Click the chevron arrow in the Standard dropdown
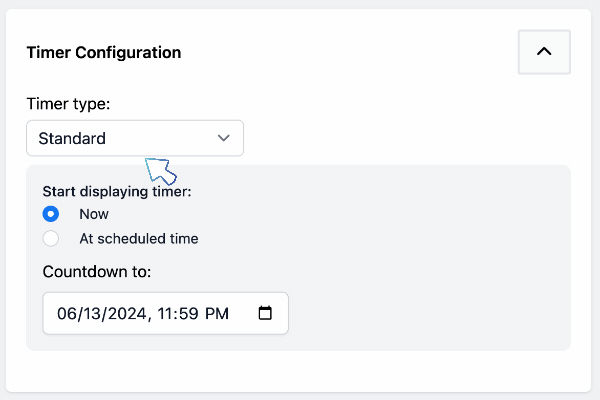 tap(223, 138)
